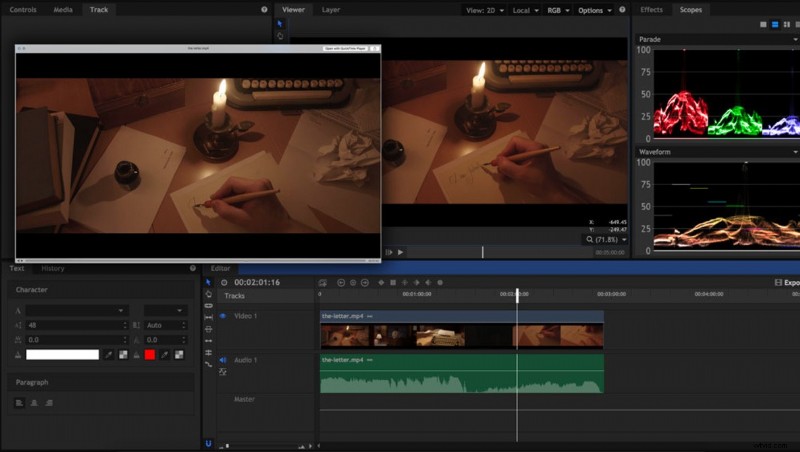The image size is (800, 452).
Task: Select Audio 1 the-letter.mp4 clip
Action: (x=462, y=373)
